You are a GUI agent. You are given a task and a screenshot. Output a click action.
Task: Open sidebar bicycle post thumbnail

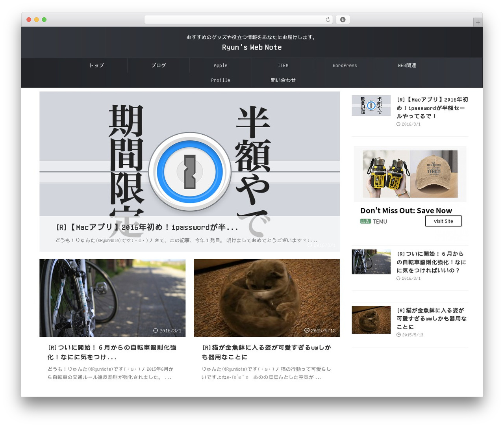(371, 262)
